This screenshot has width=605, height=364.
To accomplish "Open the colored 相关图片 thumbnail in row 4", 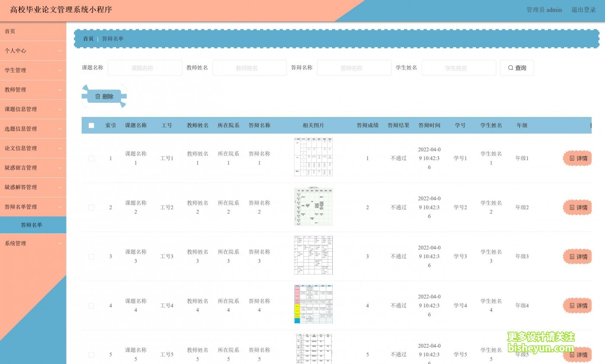I will [x=313, y=304].
